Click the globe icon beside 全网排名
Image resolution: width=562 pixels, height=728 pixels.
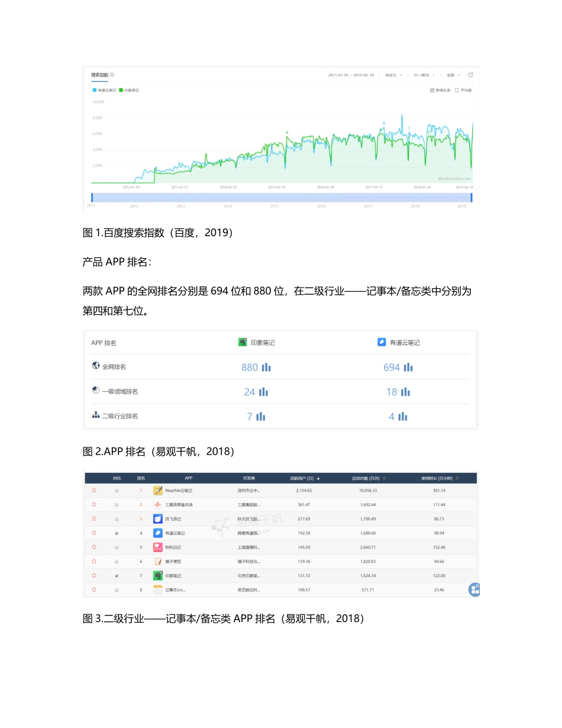95,366
